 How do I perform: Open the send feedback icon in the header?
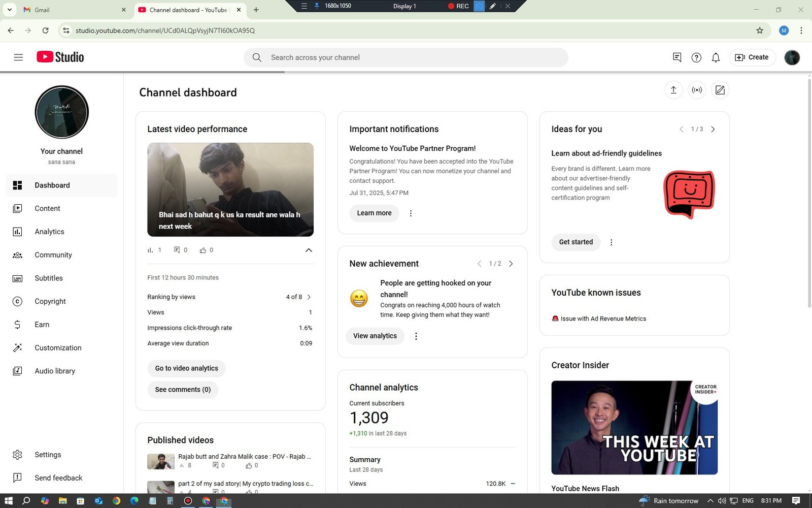coord(676,57)
